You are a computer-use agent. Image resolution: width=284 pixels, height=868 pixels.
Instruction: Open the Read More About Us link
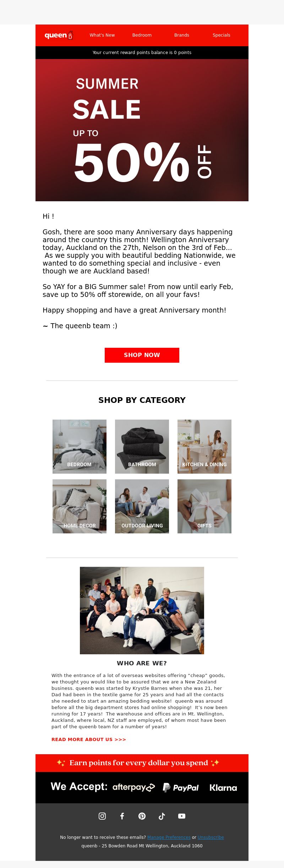click(x=89, y=739)
